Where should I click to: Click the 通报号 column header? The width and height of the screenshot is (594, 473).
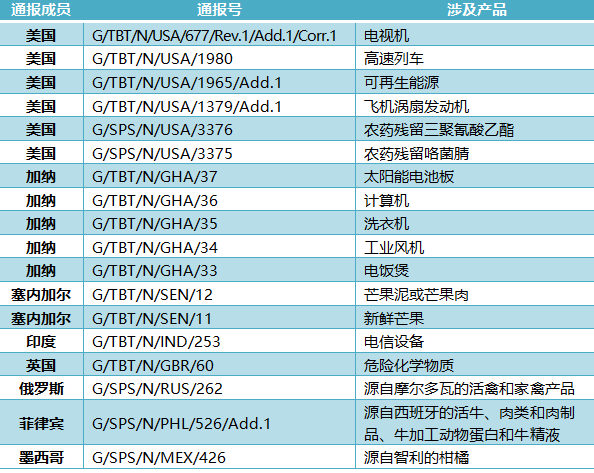click(x=219, y=9)
